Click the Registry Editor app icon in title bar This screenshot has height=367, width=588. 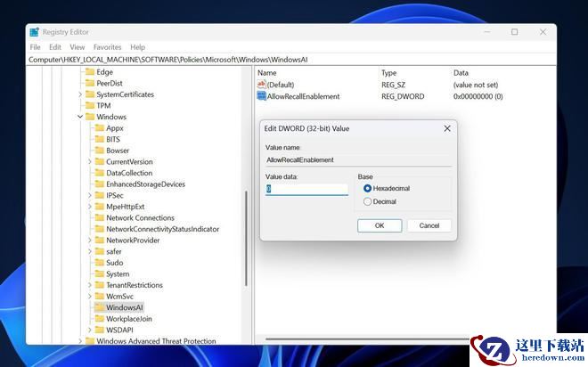(x=35, y=32)
